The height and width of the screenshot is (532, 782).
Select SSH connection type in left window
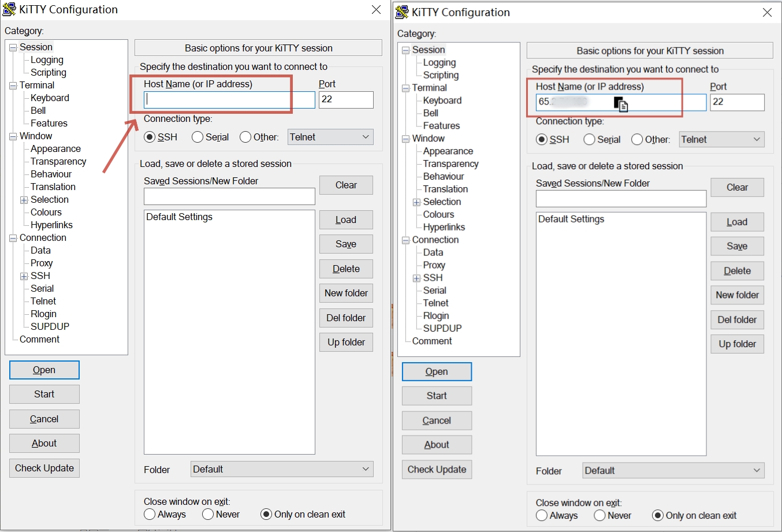pos(150,137)
